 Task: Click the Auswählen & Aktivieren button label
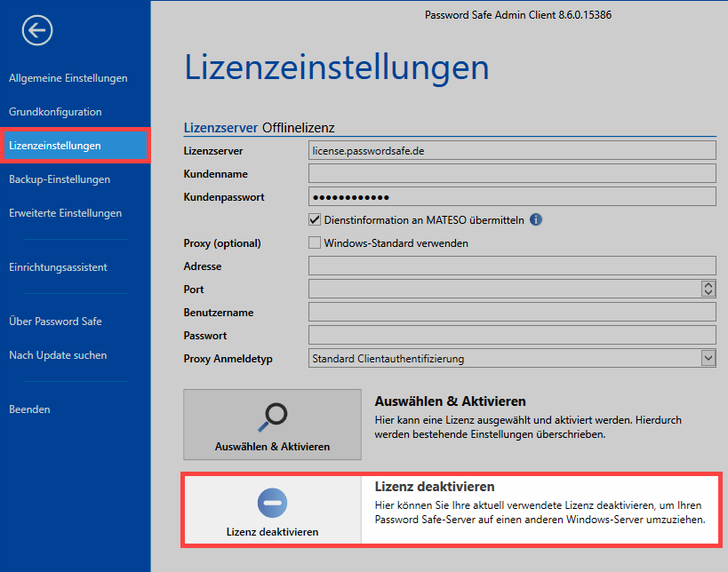click(273, 447)
